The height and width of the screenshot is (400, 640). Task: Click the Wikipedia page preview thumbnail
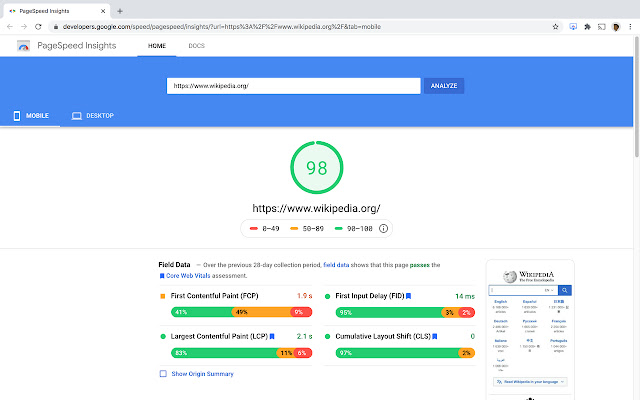point(530,330)
